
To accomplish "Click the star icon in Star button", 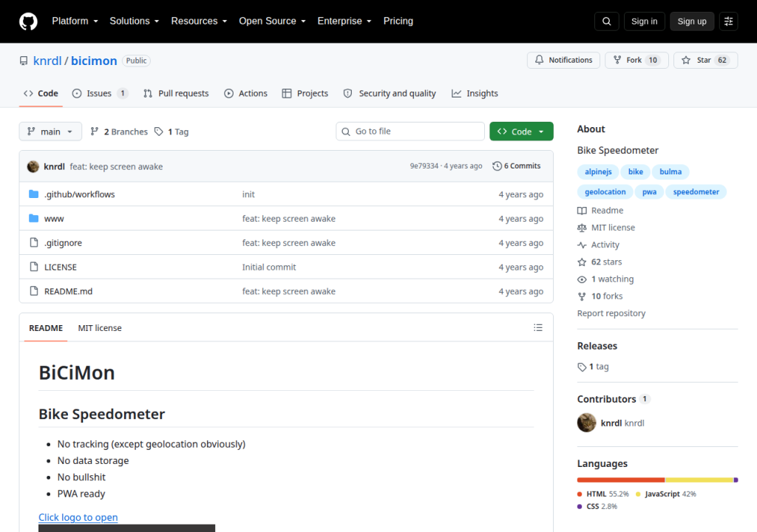I will [686, 61].
